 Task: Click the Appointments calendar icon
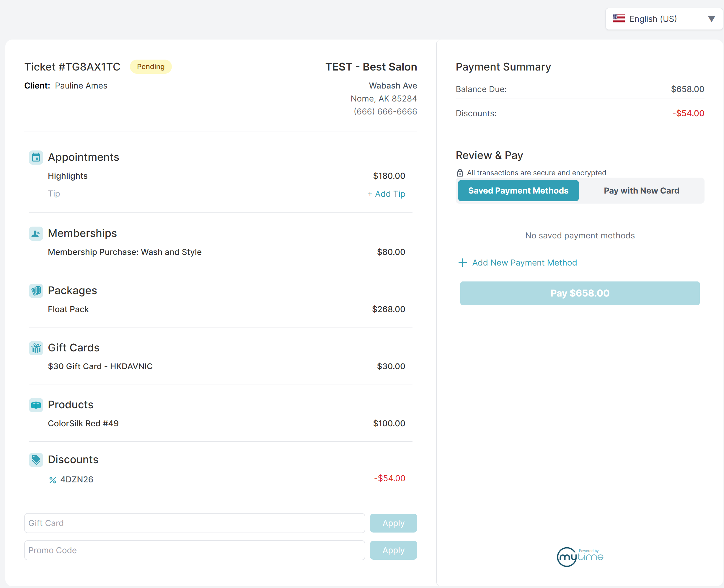pos(36,158)
